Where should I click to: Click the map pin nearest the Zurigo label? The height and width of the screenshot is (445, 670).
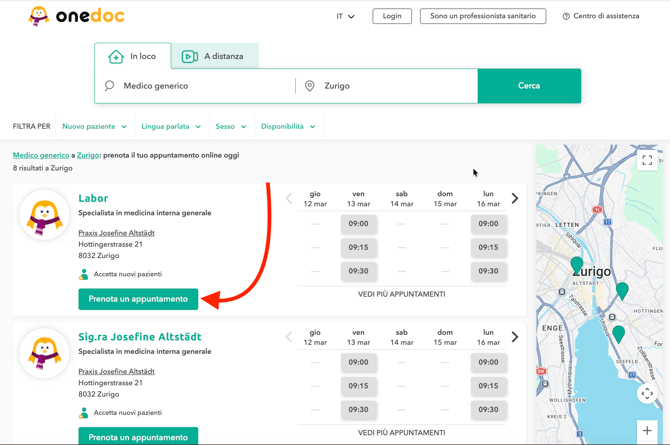tap(577, 265)
